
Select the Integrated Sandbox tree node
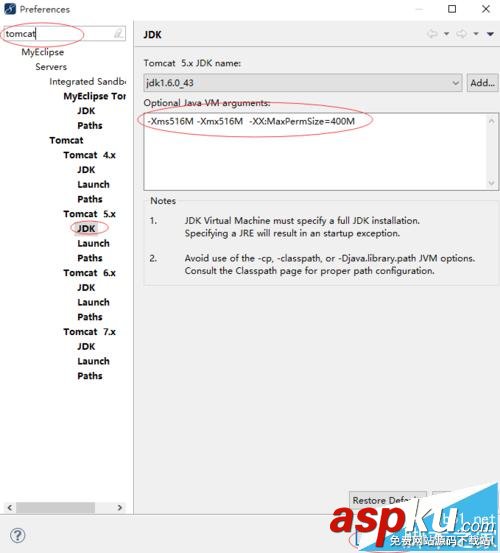[x=87, y=81]
